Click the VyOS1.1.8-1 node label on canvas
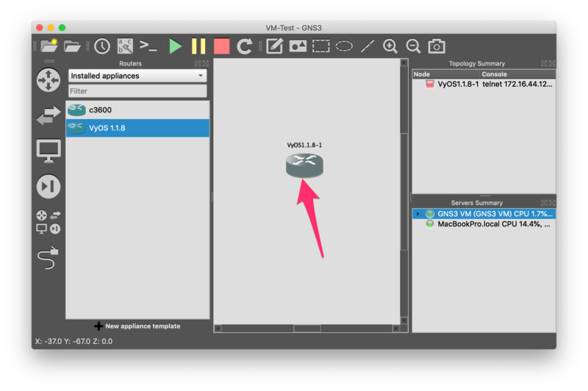 click(304, 145)
